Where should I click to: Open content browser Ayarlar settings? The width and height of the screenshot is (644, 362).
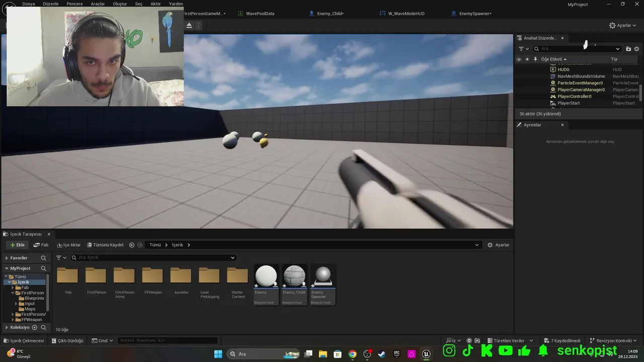(x=498, y=245)
